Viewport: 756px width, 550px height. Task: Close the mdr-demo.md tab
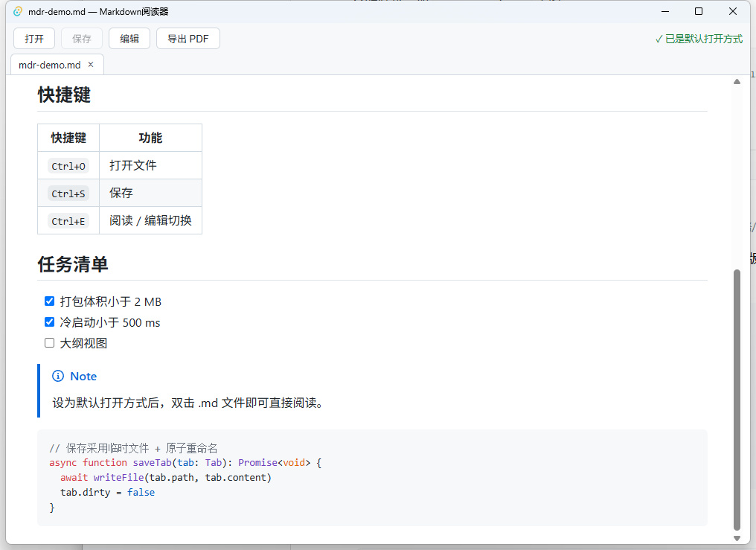(x=91, y=65)
